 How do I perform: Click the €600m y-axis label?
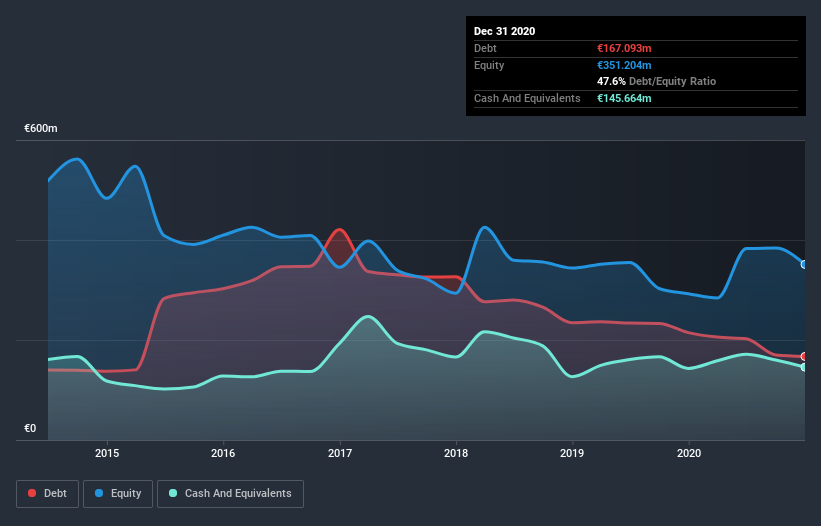41,128
